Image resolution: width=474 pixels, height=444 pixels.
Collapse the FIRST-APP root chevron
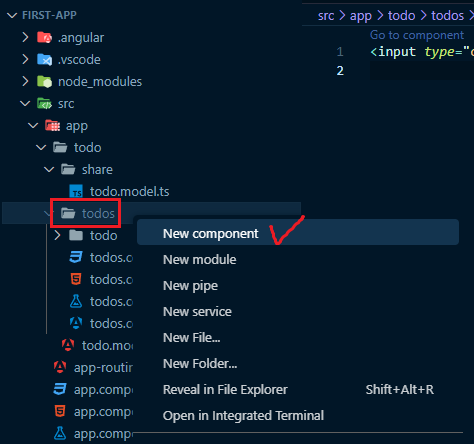(12, 15)
